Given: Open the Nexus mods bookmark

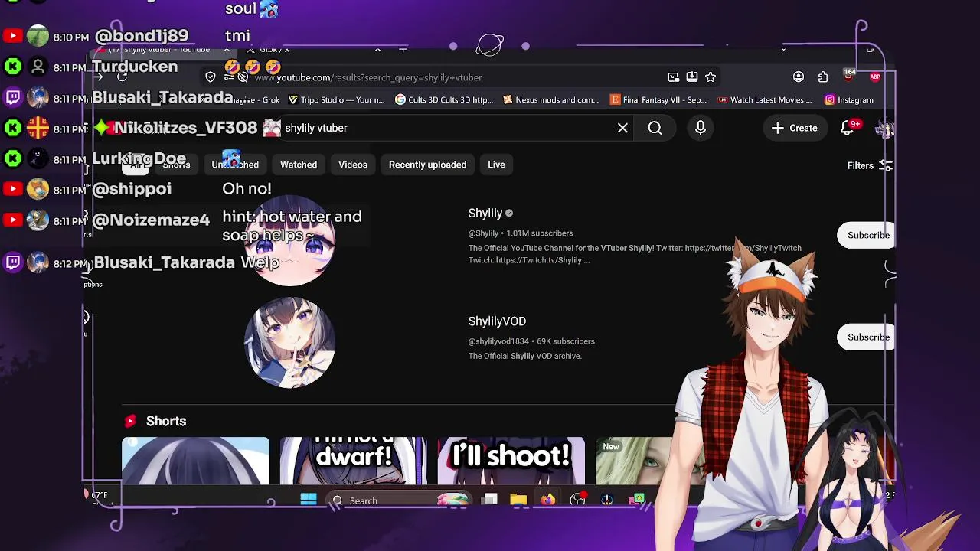Looking at the screenshot, I should tap(550, 99).
